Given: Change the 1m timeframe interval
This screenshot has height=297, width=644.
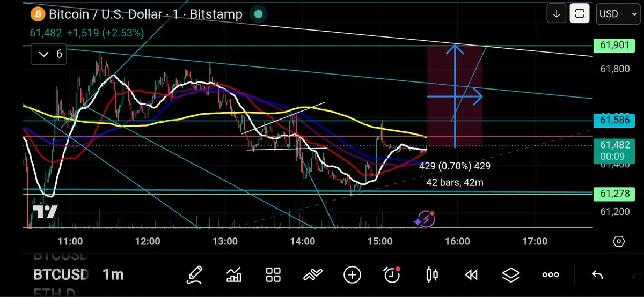Looking at the screenshot, I should (x=113, y=275).
